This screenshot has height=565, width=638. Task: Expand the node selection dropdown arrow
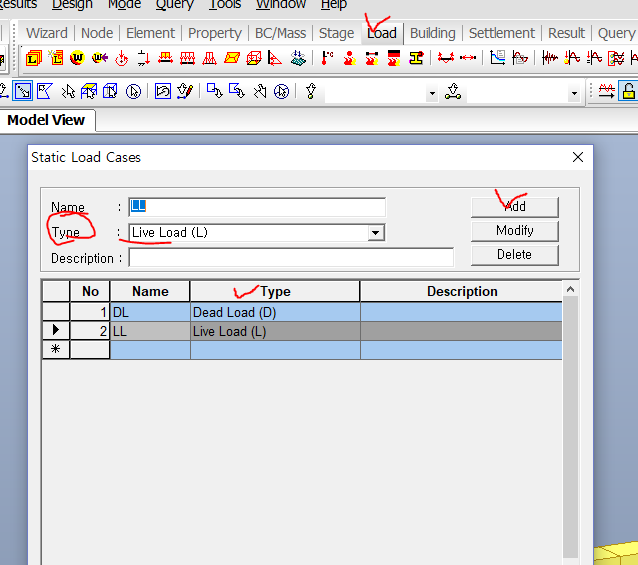(432, 94)
